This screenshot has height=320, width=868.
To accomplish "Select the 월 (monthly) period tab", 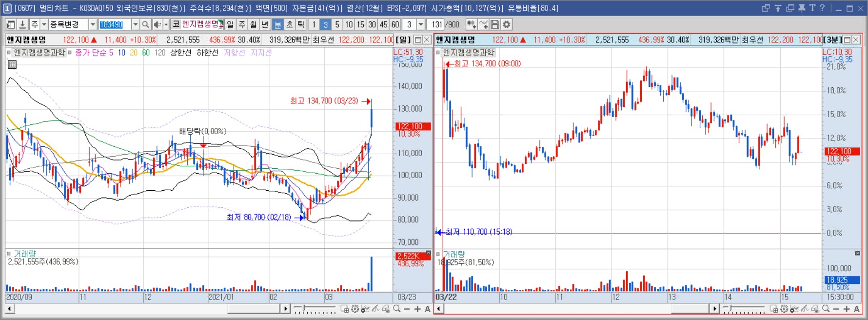I will click(254, 24).
